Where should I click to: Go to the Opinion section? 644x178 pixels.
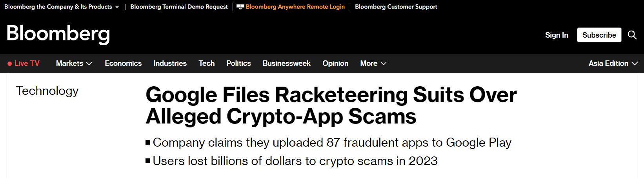(x=335, y=64)
